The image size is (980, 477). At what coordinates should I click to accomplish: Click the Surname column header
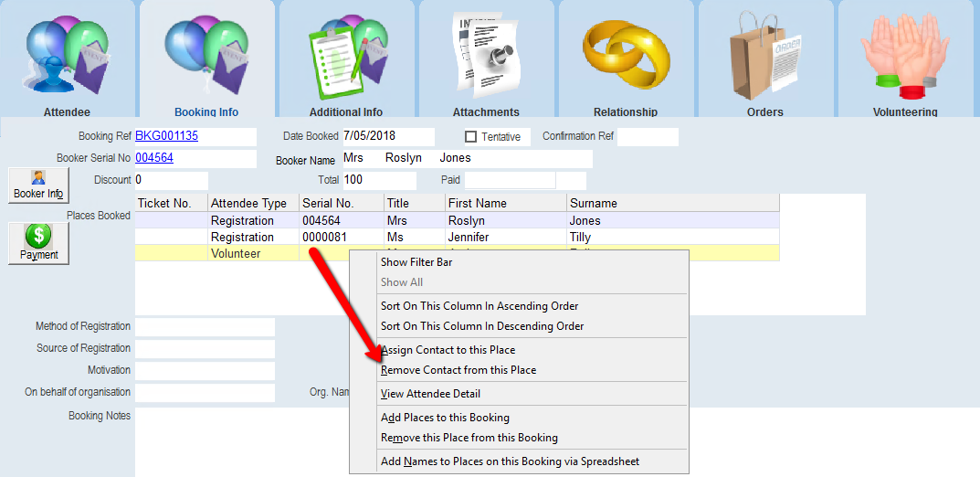coord(594,203)
